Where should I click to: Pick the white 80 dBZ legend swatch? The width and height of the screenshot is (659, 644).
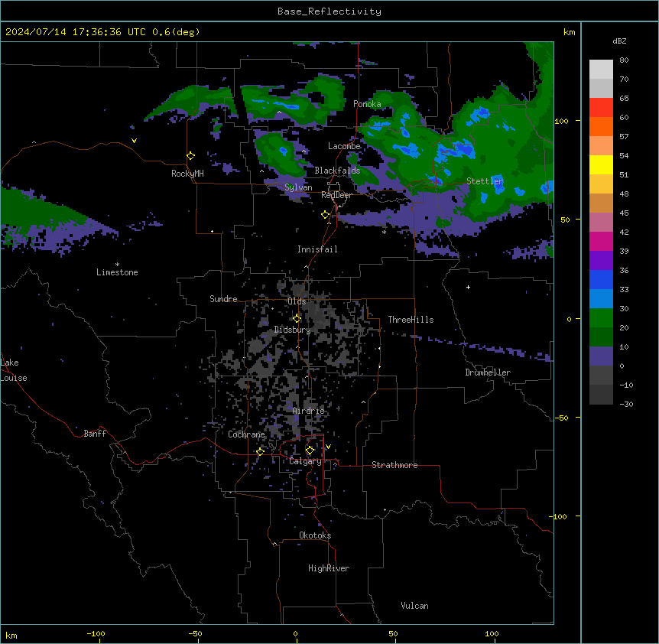tap(601, 70)
